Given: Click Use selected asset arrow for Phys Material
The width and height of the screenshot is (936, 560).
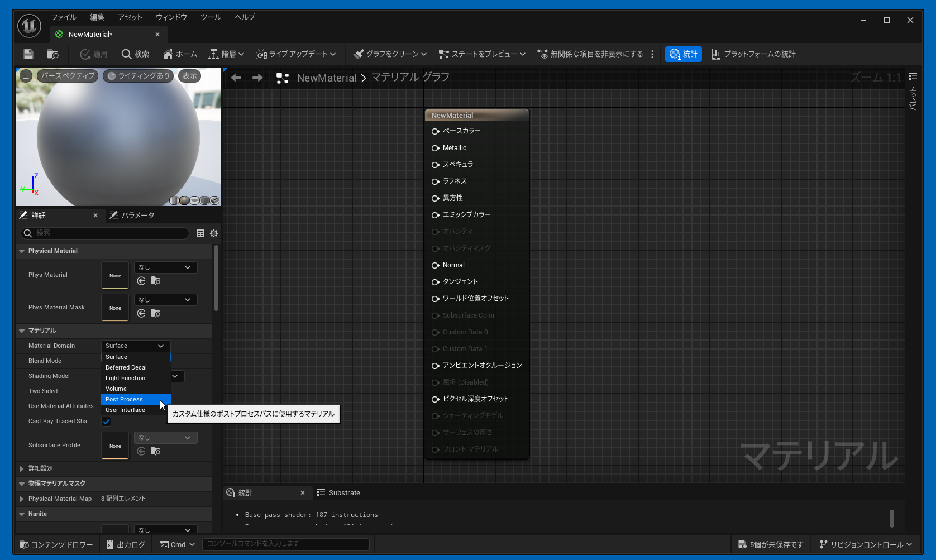Looking at the screenshot, I should [x=141, y=281].
